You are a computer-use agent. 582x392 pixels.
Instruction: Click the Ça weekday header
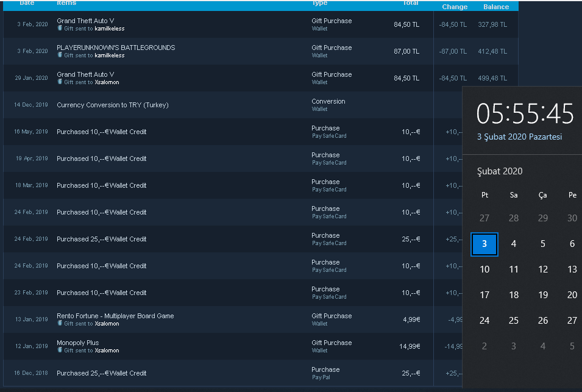542,195
